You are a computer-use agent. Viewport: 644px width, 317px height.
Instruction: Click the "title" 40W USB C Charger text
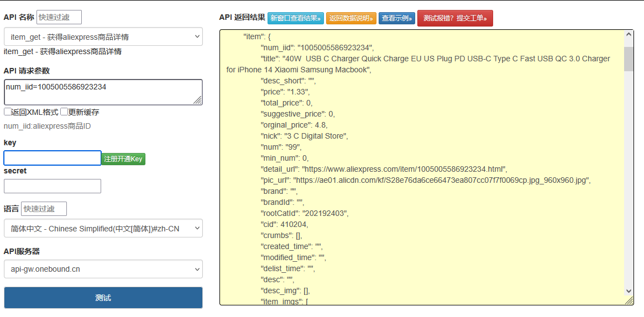tap(418, 64)
